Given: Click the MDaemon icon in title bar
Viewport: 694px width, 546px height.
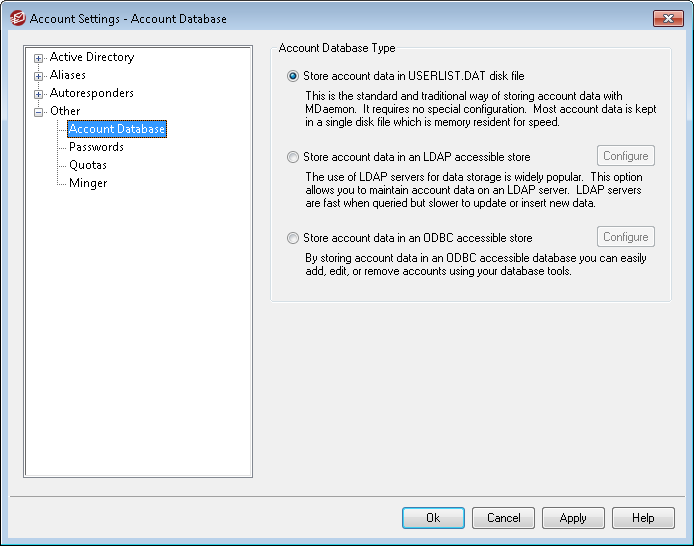Looking at the screenshot, I should (x=17, y=18).
